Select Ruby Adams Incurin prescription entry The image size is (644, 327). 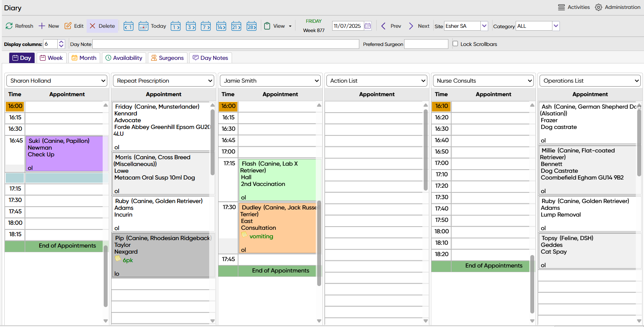[161, 214]
